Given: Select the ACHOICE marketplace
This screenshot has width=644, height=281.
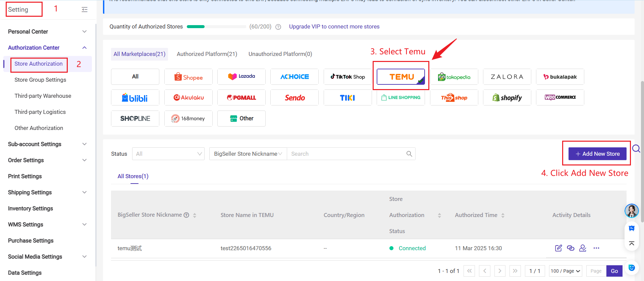Looking at the screenshot, I should click(294, 77).
